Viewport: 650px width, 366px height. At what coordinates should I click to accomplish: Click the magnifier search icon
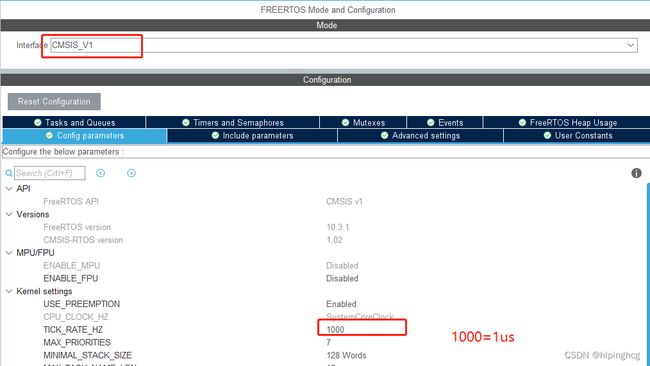[x=9, y=173]
